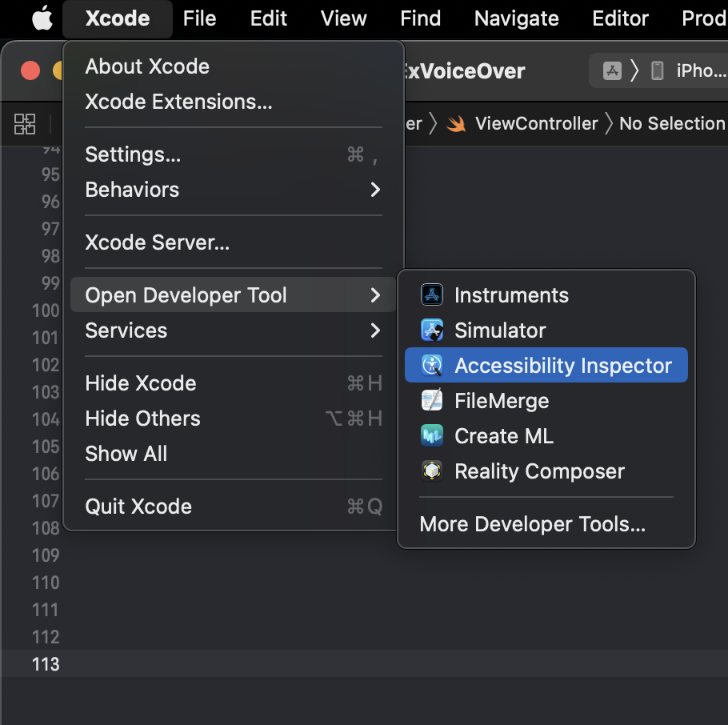
Task: Click line number 113 in gutter
Action: coord(46,664)
